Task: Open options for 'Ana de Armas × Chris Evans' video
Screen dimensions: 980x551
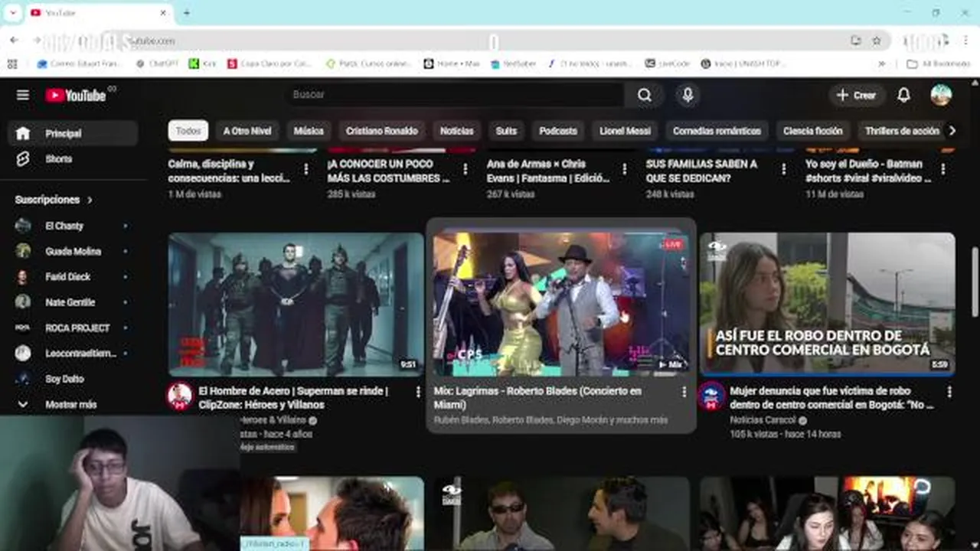Action: pos(625,169)
